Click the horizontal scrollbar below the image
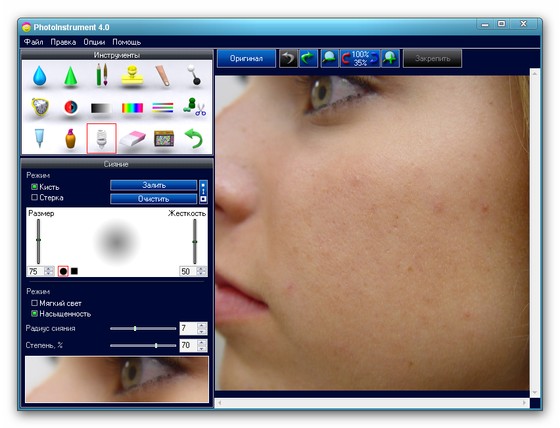 pyautogui.click(x=372, y=403)
